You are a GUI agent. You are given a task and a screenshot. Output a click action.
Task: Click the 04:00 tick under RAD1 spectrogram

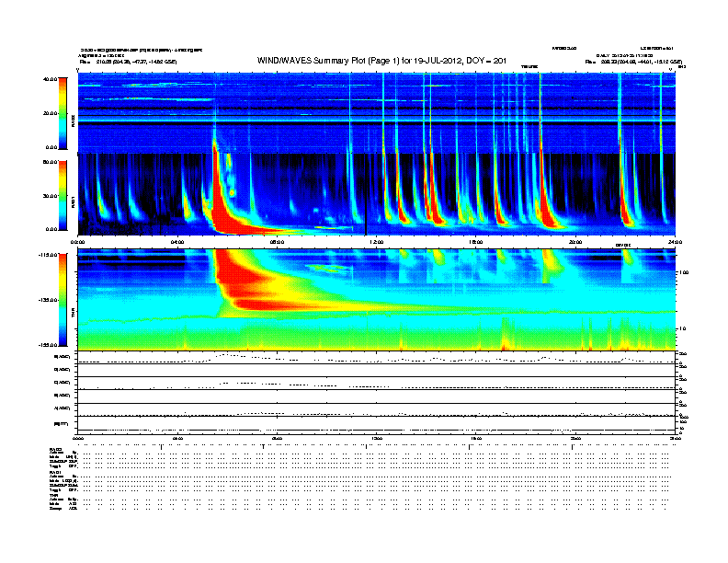click(x=177, y=242)
